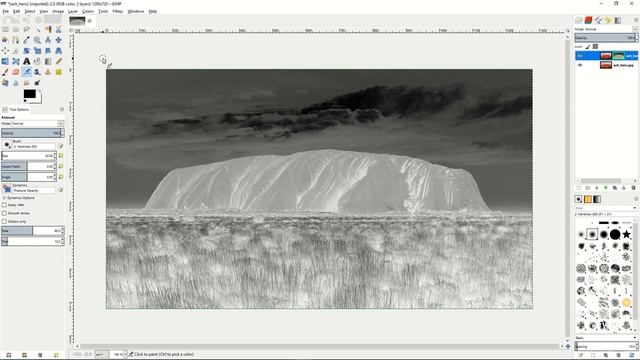Select the Rectangle Select tool
Viewport: 640px width, 360px height.
(x=5, y=29)
